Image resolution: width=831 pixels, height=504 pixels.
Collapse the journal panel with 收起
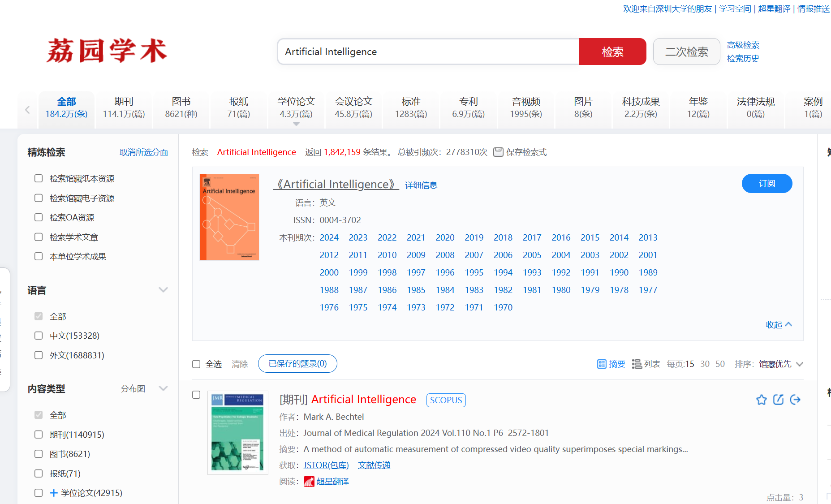point(779,324)
